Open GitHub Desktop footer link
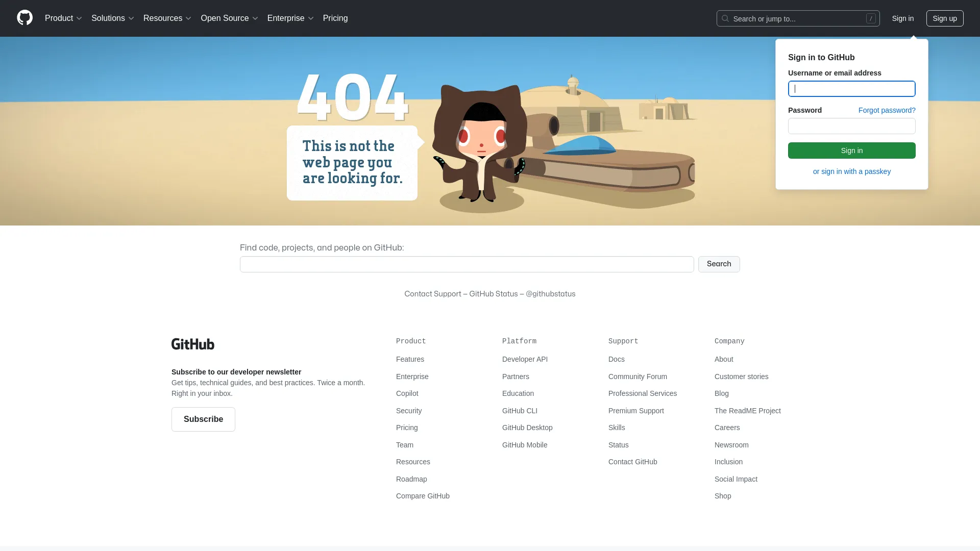This screenshot has width=980, height=551. click(527, 428)
